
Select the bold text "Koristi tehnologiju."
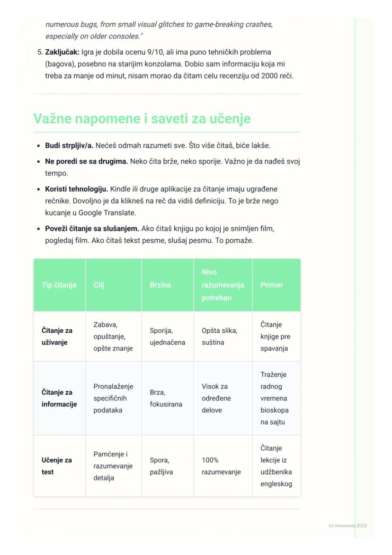coord(76,189)
